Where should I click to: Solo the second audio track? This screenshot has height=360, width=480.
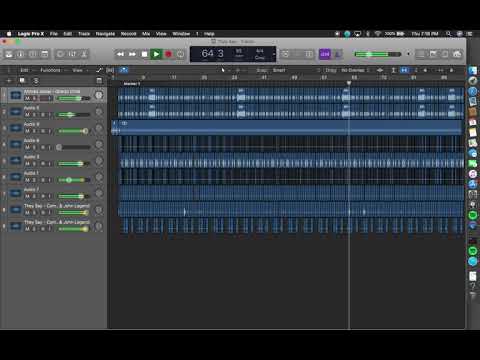34,115
